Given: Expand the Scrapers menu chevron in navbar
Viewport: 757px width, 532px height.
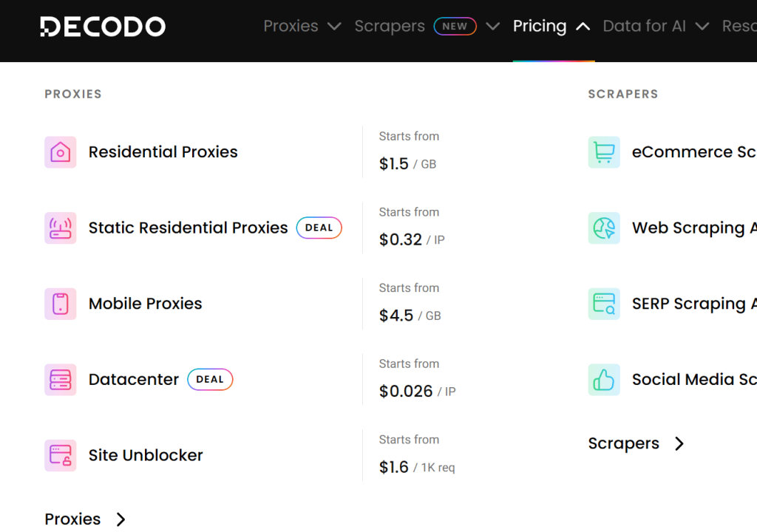Looking at the screenshot, I should coord(492,27).
